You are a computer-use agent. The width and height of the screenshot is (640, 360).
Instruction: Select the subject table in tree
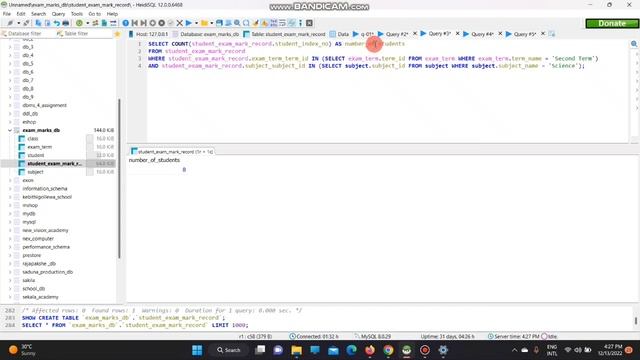(x=35, y=172)
